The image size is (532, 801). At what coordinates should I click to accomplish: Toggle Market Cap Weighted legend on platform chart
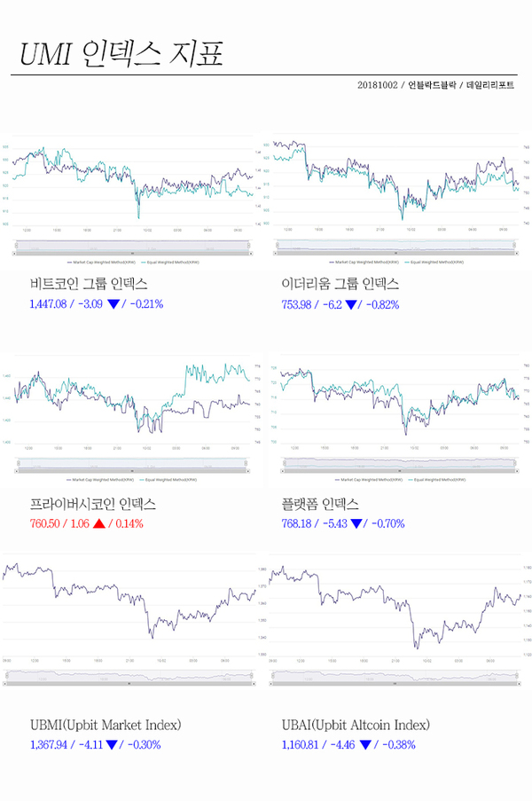pos(369,480)
